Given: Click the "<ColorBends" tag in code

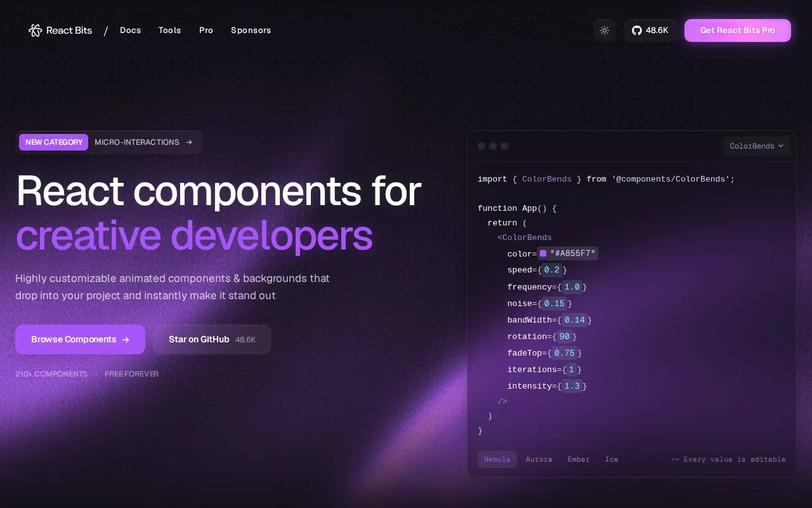Looking at the screenshot, I should [x=525, y=237].
